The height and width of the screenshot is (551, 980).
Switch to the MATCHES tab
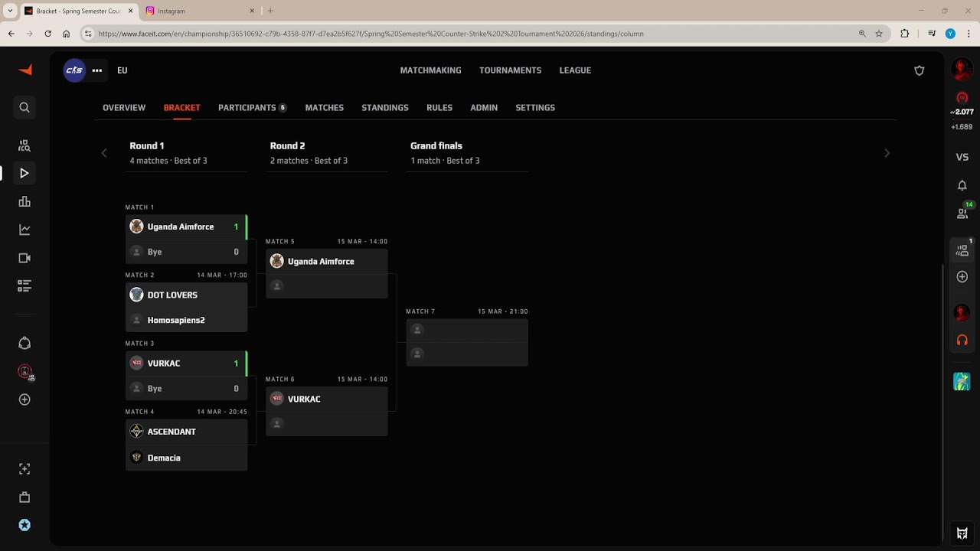pos(325,108)
